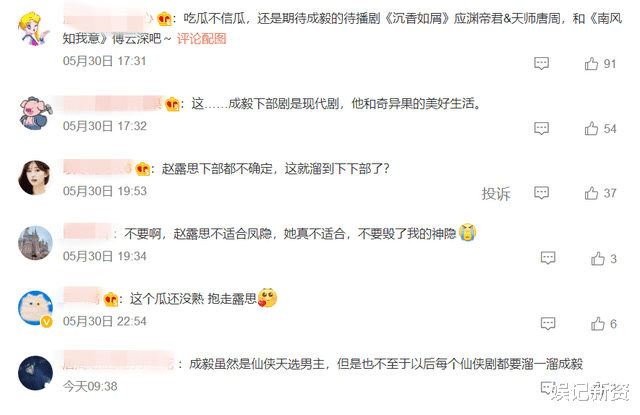Reply to the 17:32 comment
The height and width of the screenshot is (415, 640).
point(541,129)
